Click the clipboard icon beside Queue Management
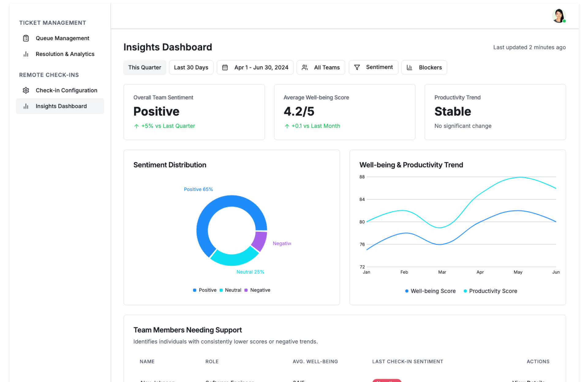 (26, 38)
